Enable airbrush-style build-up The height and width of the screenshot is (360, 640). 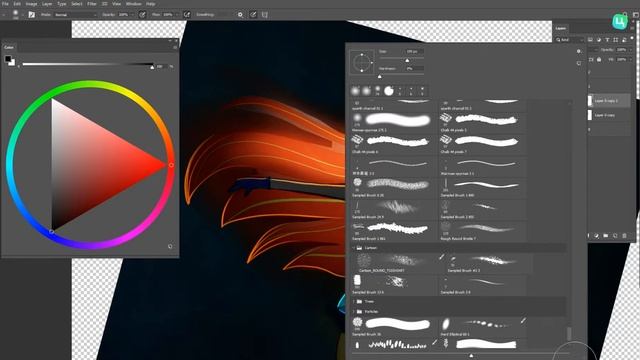[x=187, y=15]
